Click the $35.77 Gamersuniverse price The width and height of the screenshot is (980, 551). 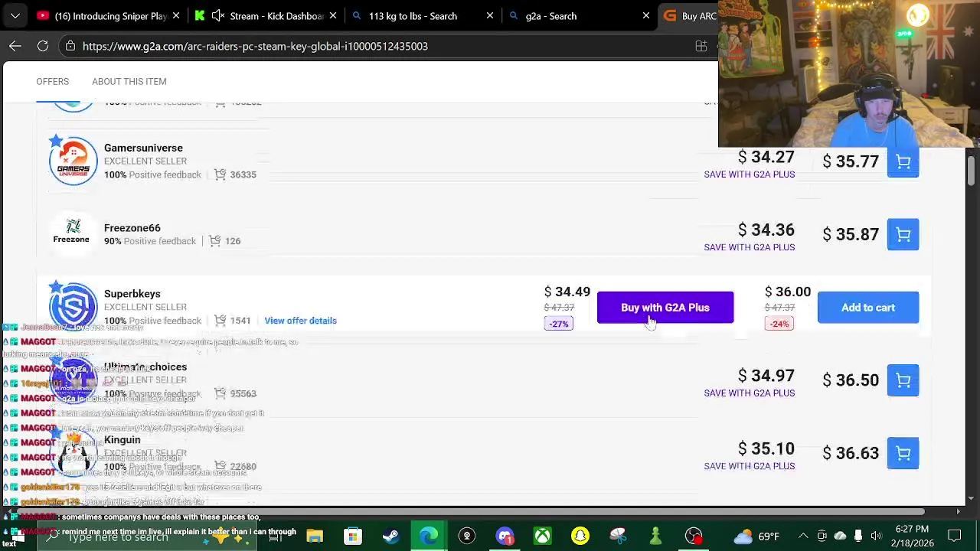click(x=851, y=161)
